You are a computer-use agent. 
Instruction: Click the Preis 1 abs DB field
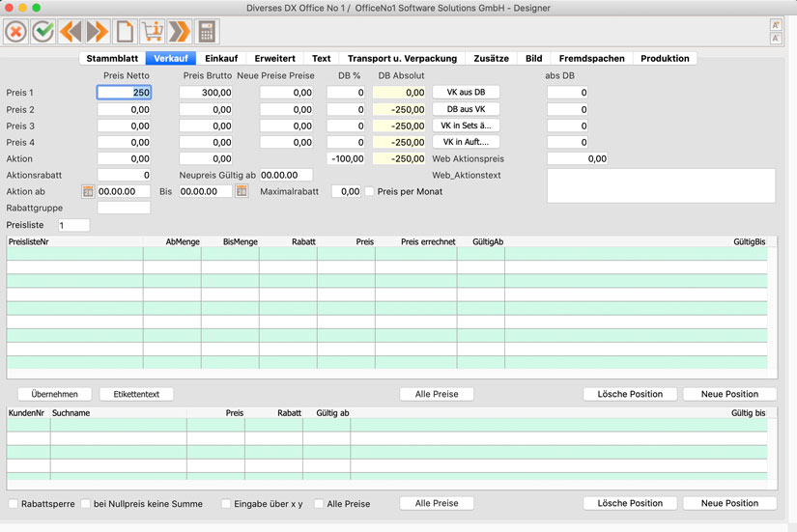568,93
